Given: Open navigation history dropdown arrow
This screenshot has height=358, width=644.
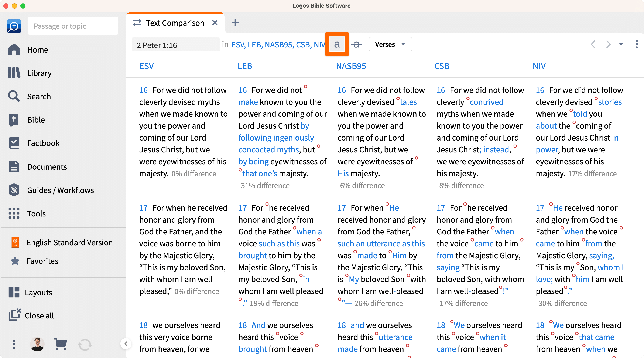Looking at the screenshot, I should [621, 44].
